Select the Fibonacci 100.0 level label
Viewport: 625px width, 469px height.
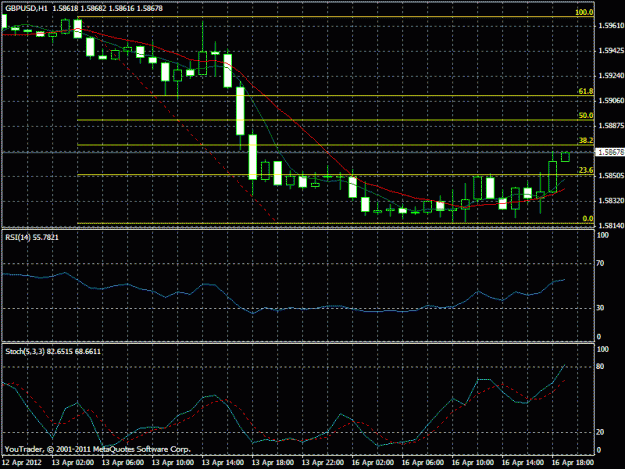click(584, 12)
